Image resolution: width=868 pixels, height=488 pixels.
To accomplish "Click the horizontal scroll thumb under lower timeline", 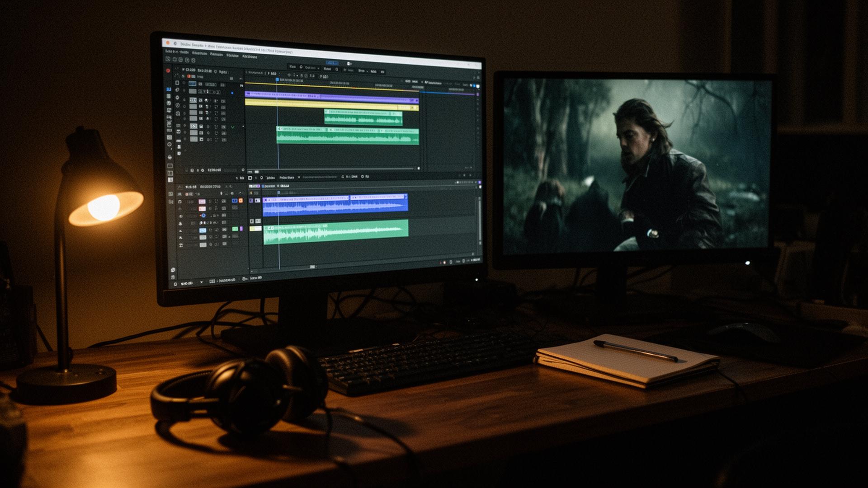I will tap(312, 267).
